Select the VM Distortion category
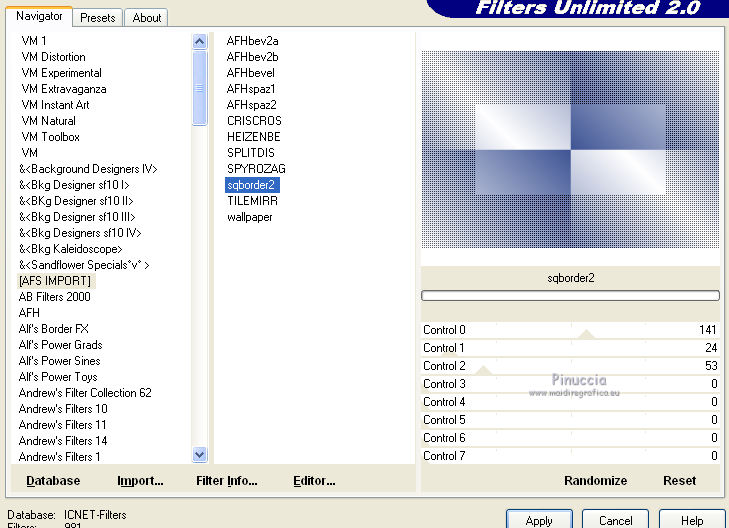This screenshot has height=528, width=729. pyautogui.click(x=53, y=57)
